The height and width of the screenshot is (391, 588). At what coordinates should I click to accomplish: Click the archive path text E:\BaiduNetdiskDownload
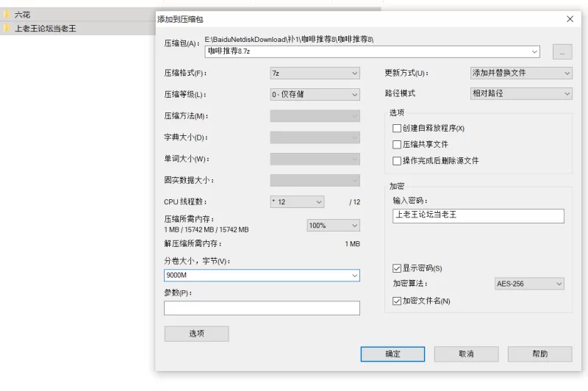tap(289, 39)
